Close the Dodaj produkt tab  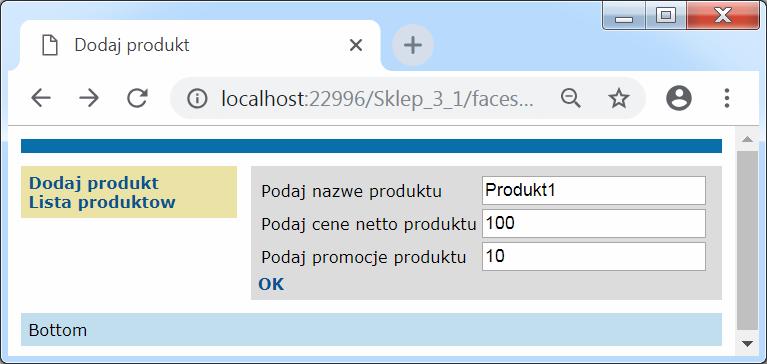pos(356,46)
